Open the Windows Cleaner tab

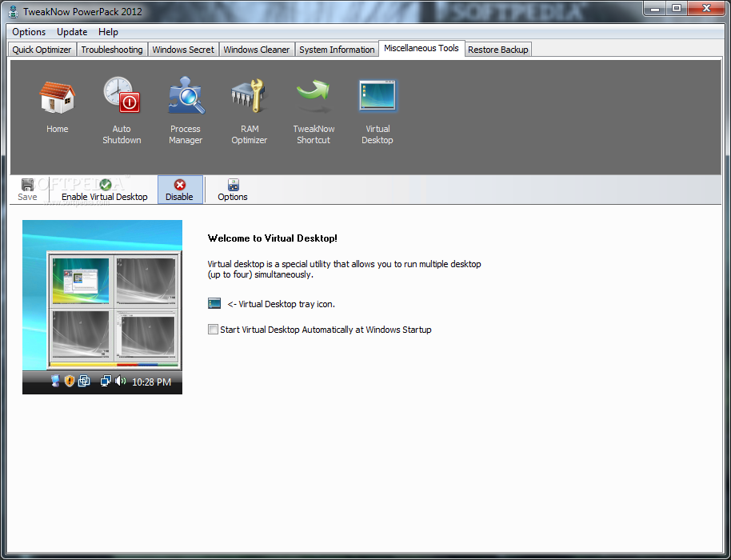tap(257, 50)
